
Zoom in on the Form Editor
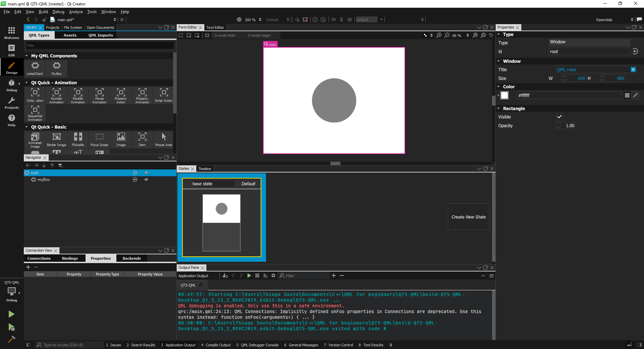point(439,35)
